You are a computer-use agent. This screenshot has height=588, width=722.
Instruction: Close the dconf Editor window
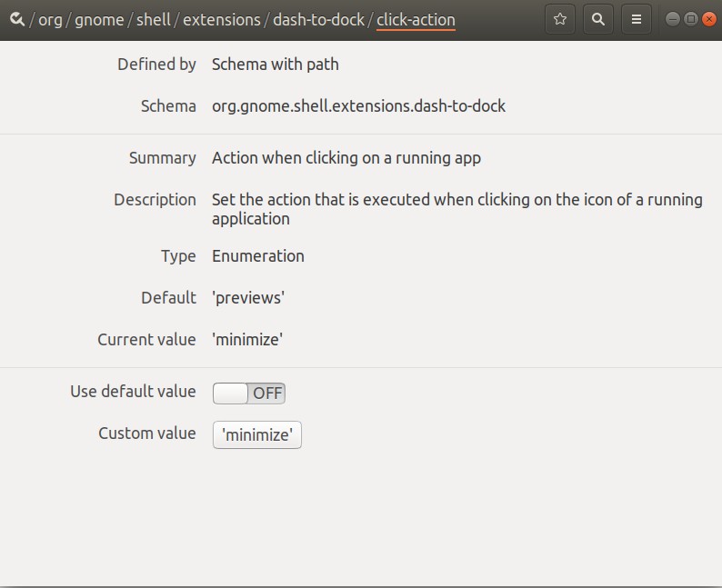(x=709, y=19)
